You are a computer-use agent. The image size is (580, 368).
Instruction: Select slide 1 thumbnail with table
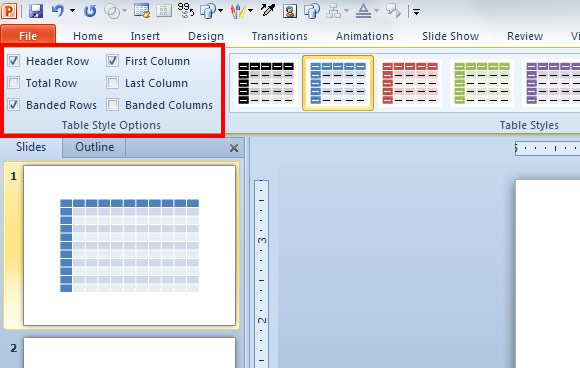pos(129,245)
